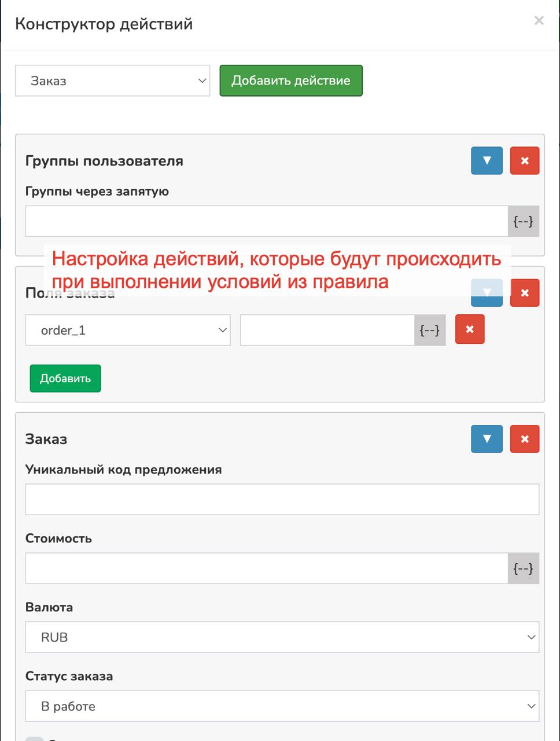Remove the Поля заказа action block
560x741 pixels.
coord(524,293)
